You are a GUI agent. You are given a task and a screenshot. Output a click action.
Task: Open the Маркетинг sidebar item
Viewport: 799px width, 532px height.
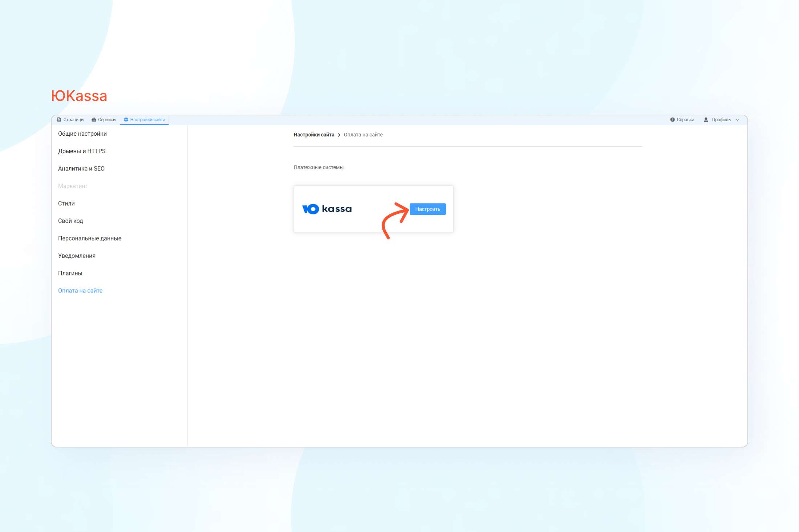click(73, 186)
